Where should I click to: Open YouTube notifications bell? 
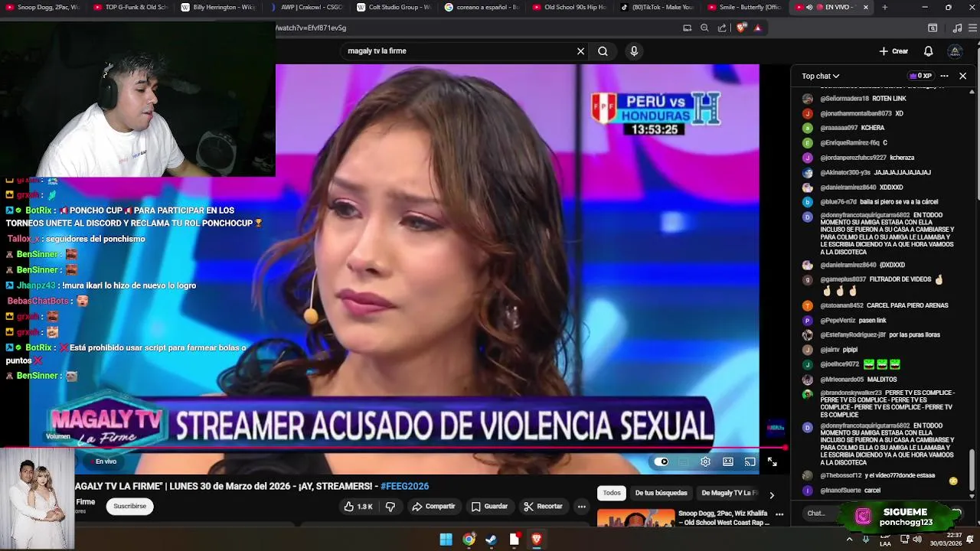(x=928, y=51)
